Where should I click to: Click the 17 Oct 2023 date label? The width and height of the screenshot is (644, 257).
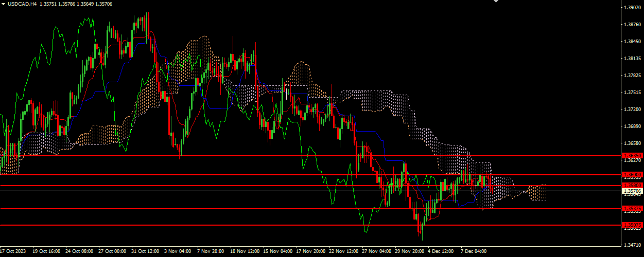13,252
